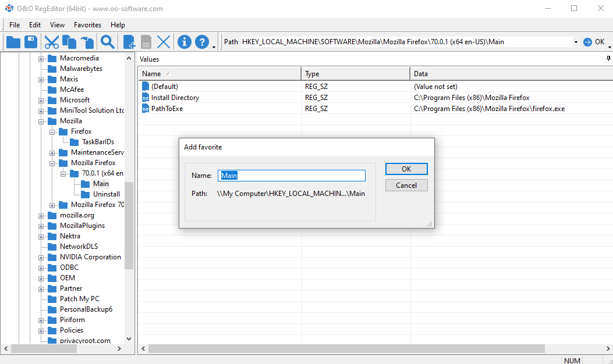Screen dimensions: 613x364
Task: Click the O&O RegEditor title bar icon
Action: [9, 8]
